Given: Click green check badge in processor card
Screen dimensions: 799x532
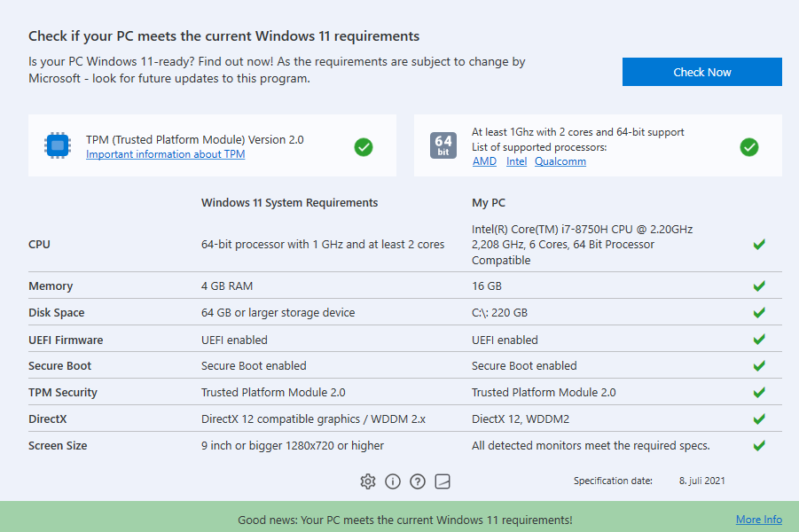Looking at the screenshot, I should (749, 147).
